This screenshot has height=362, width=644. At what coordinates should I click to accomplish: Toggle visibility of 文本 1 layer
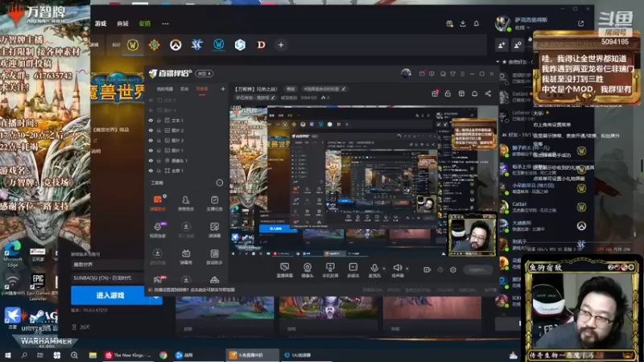pos(151,120)
